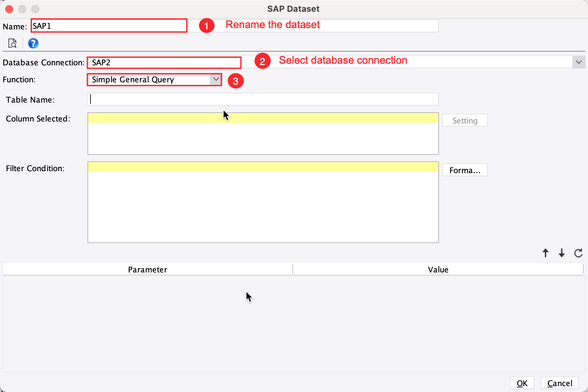Click the Filter Condition text area
Viewport: 588px width, 392px height.
263,202
